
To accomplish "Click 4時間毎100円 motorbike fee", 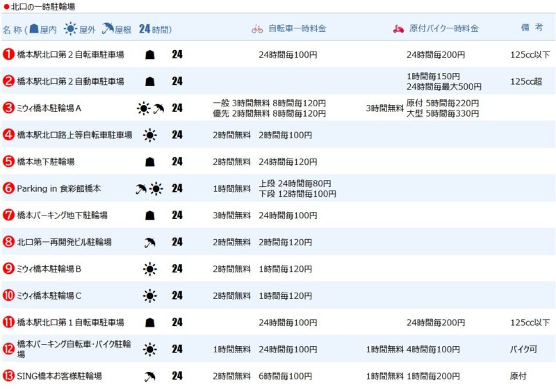I will (x=433, y=350).
